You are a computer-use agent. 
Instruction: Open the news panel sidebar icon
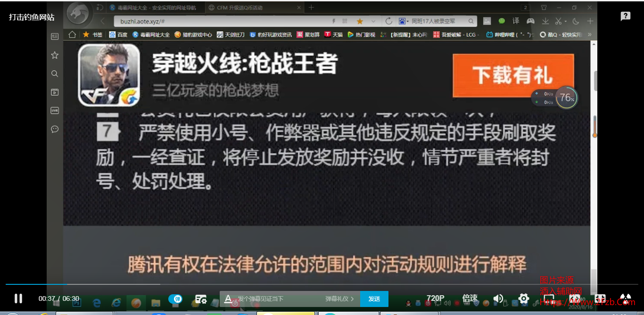55,36
